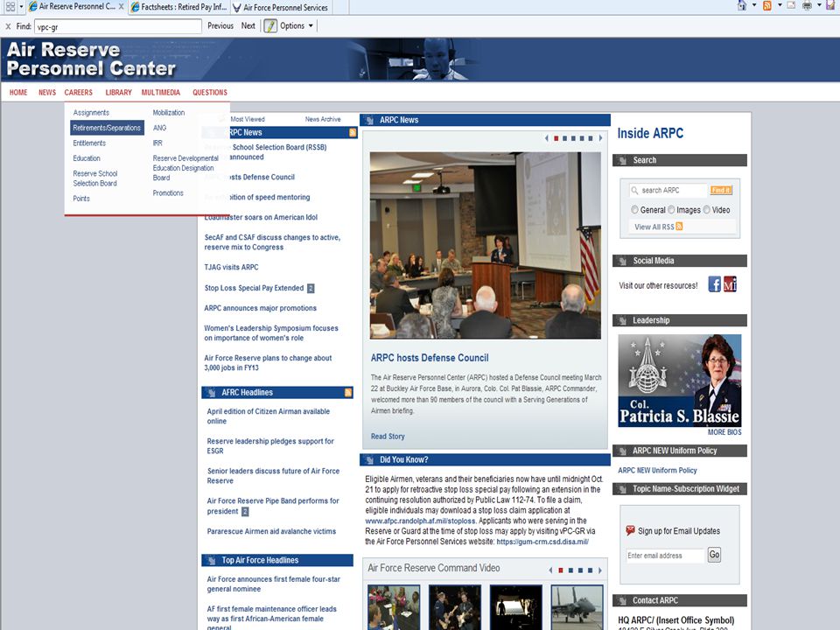Open the red Mil social media icon
840x630 pixels.
730,283
